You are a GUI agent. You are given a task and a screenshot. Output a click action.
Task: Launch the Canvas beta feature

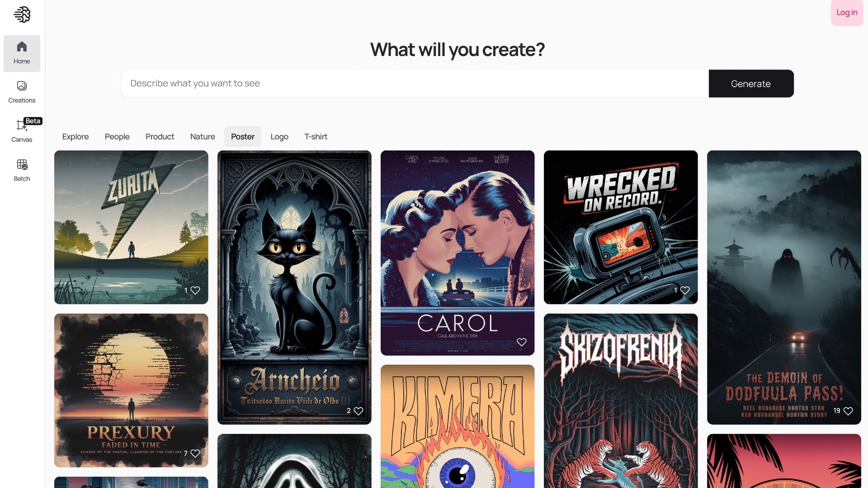pyautogui.click(x=22, y=131)
